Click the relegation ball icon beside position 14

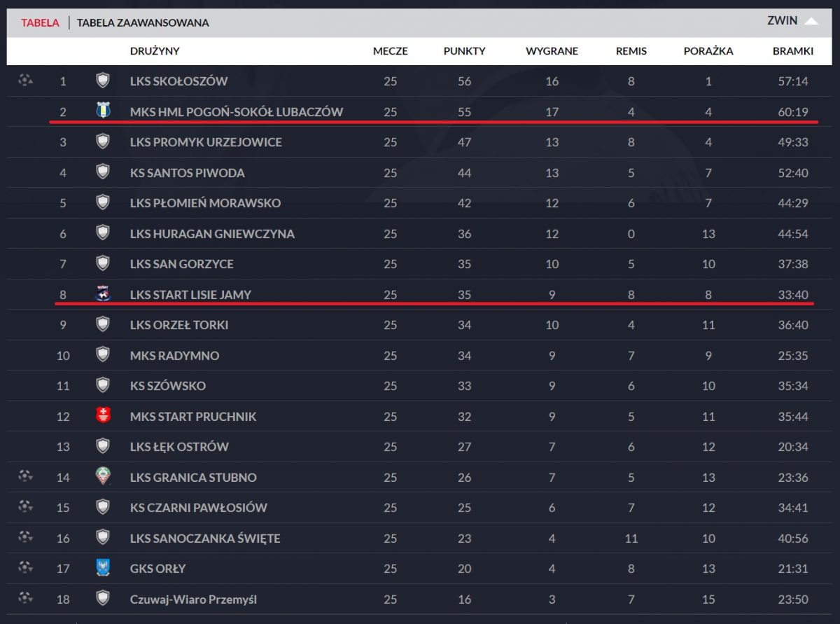click(x=25, y=476)
